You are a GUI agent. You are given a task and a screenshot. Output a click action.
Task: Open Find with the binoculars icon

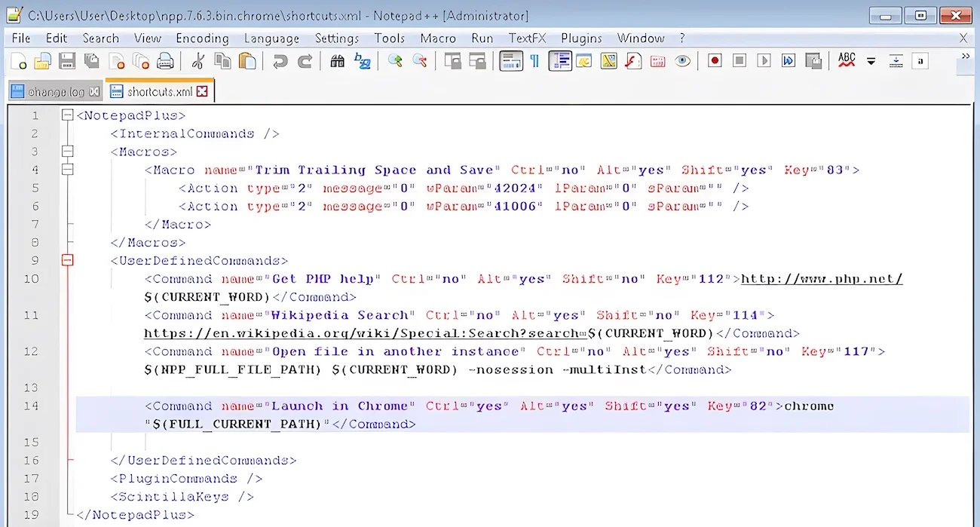[x=338, y=61]
